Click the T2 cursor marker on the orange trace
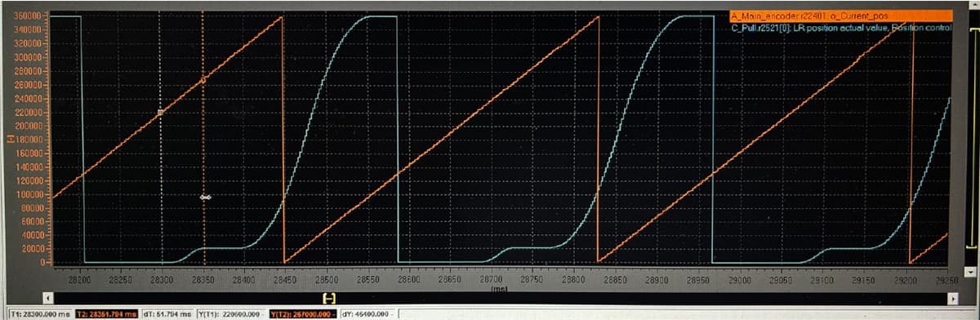 [x=203, y=79]
